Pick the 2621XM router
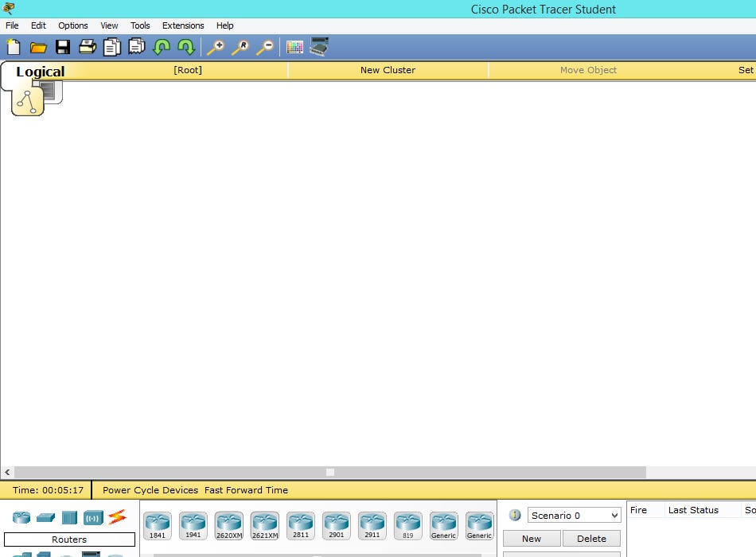 coord(265,526)
